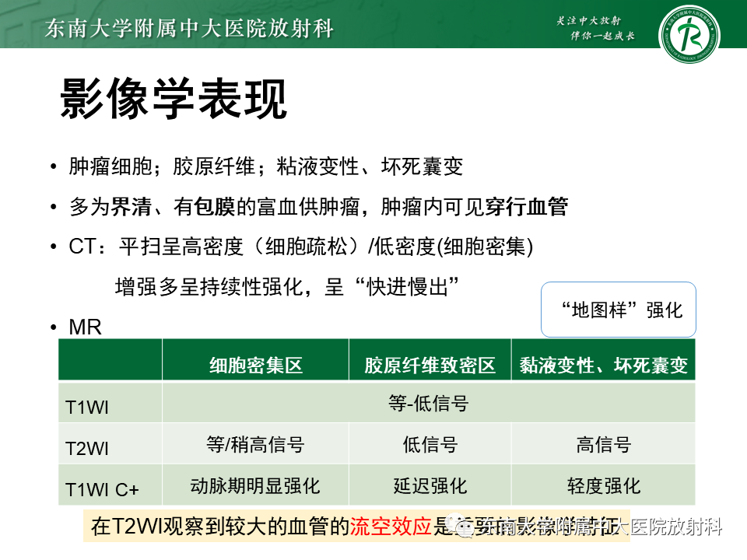
Task: Click the cell 轻度强化
Action: coord(604,485)
